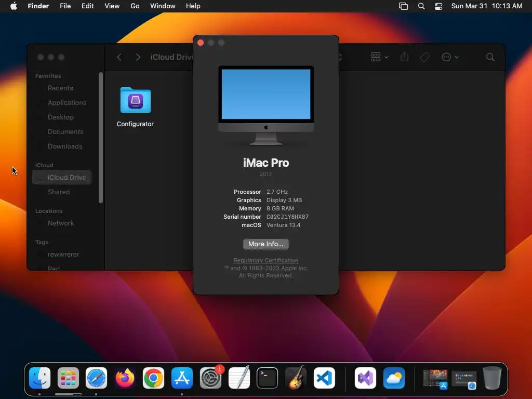This screenshot has height=399, width=532.
Task: Go forward in Finder window
Action: [138, 57]
